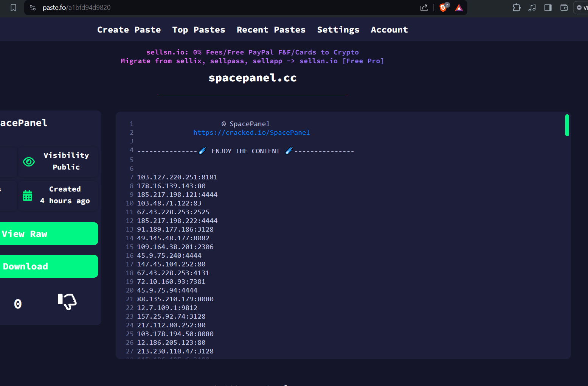Open the Brave Shields lion icon
The width and height of the screenshot is (588, 386).
(443, 8)
